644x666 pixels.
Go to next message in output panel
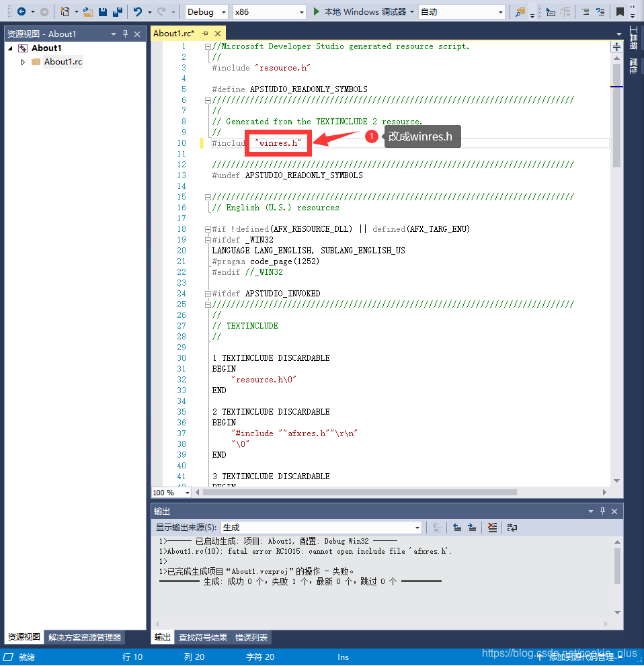472,528
